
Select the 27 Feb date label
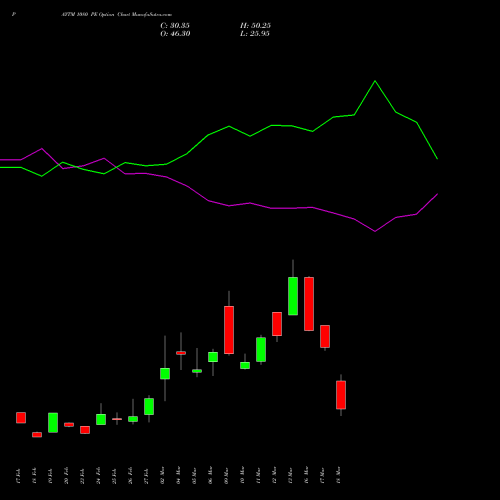click(x=146, y=476)
